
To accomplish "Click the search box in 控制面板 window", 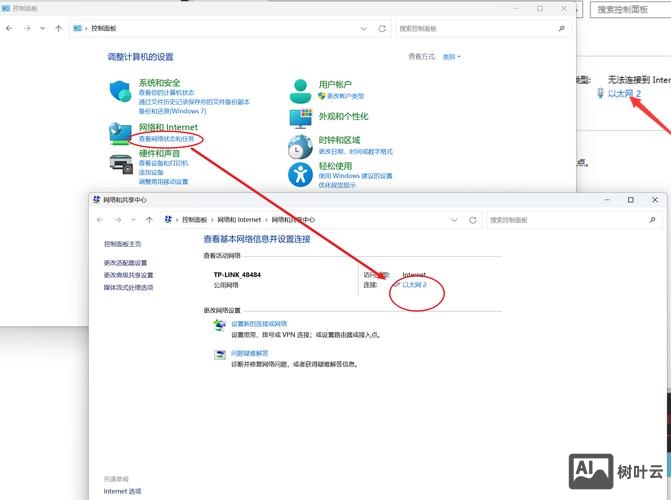I will tap(484, 29).
